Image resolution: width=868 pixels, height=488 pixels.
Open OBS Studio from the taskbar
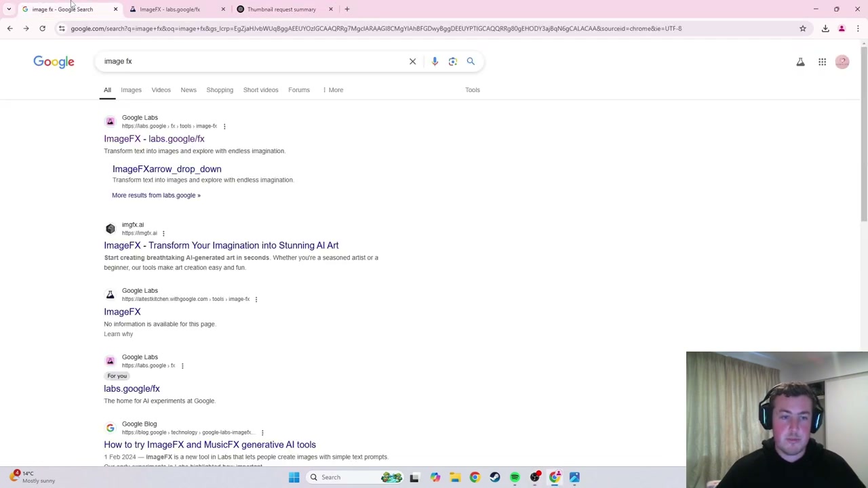click(535, 477)
